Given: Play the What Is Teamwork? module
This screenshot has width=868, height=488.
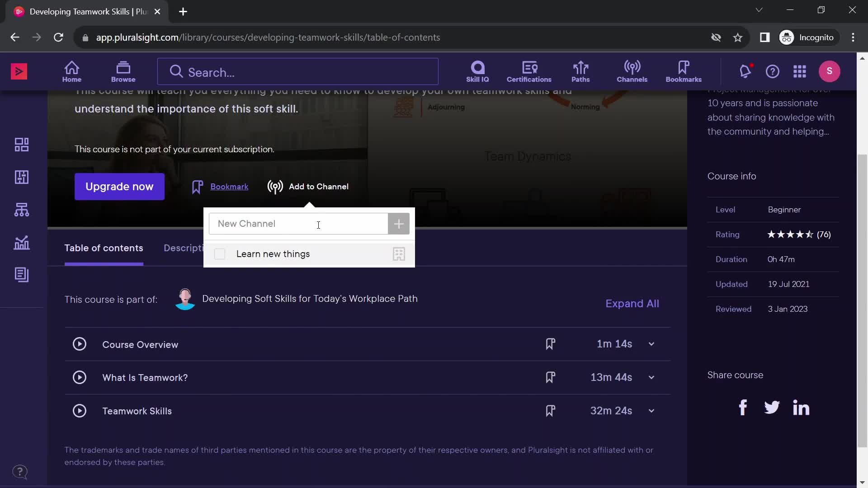Looking at the screenshot, I should point(80,377).
